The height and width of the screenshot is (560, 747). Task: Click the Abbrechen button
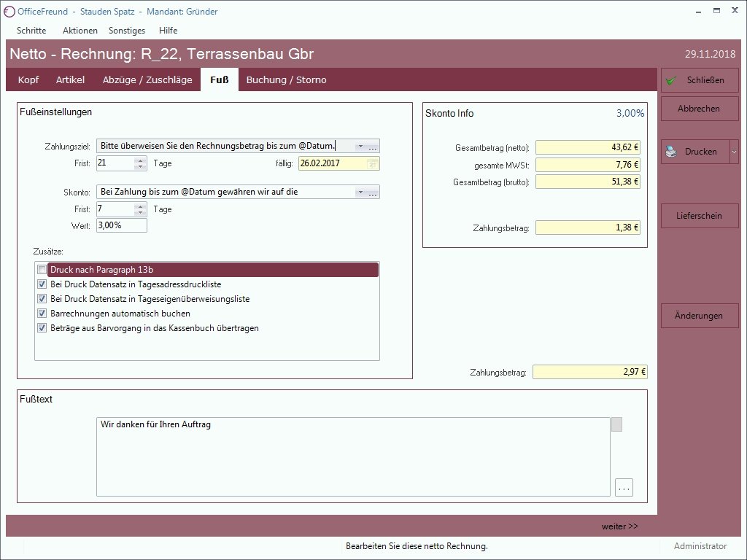coord(700,109)
